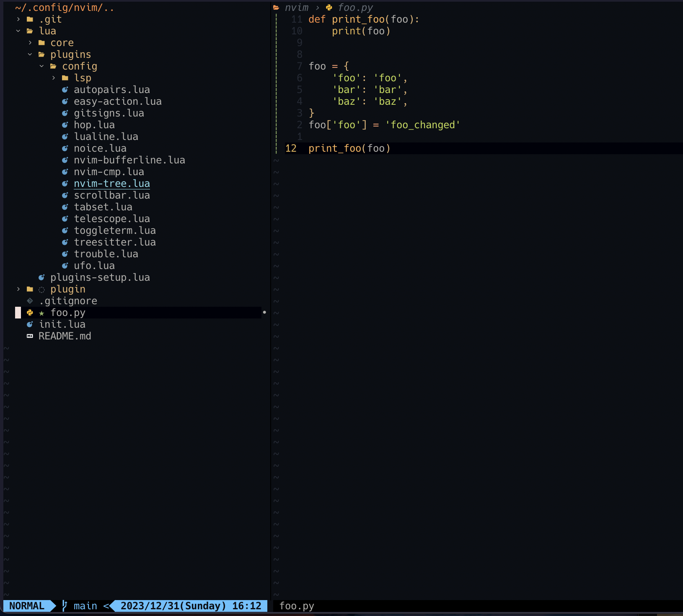Click the Python icon next to foo.py

[x=30, y=313]
